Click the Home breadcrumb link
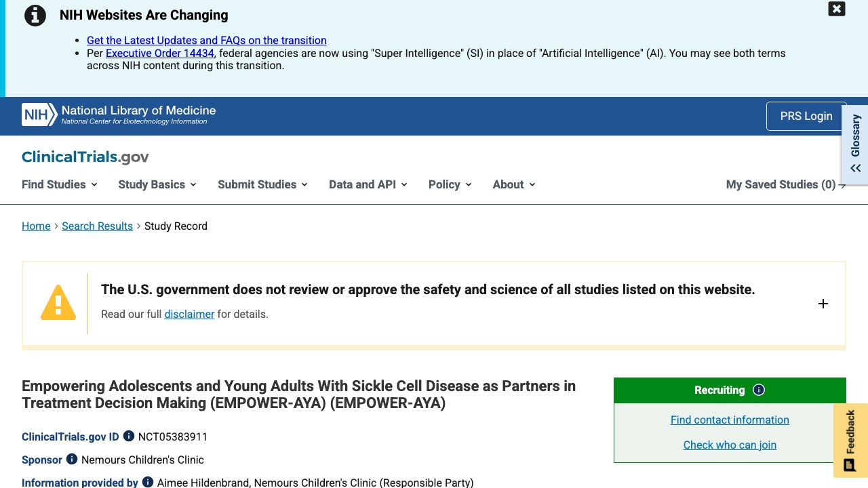The height and width of the screenshot is (488, 868). pyautogui.click(x=36, y=226)
